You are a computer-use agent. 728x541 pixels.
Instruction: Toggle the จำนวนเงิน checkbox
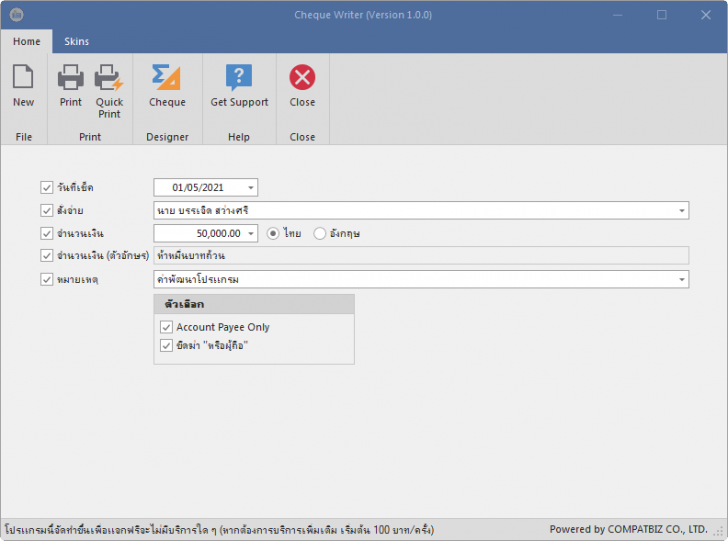pos(46,233)
